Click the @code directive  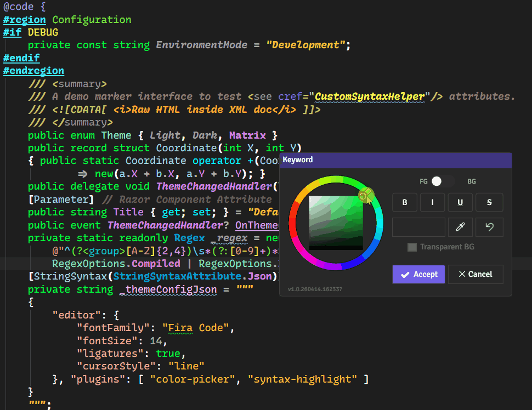[18, 7]
